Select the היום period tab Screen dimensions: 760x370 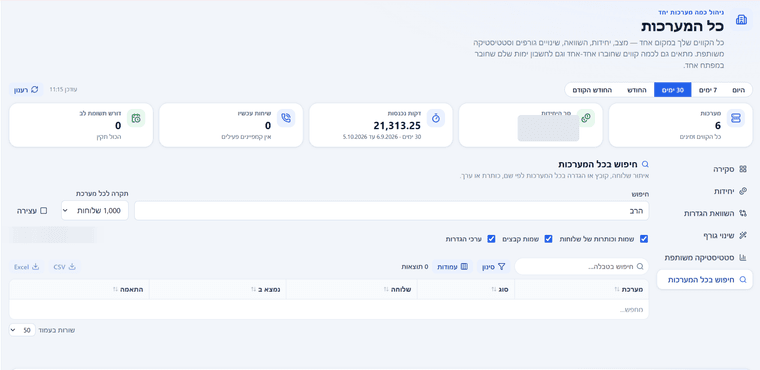[738, 90]
